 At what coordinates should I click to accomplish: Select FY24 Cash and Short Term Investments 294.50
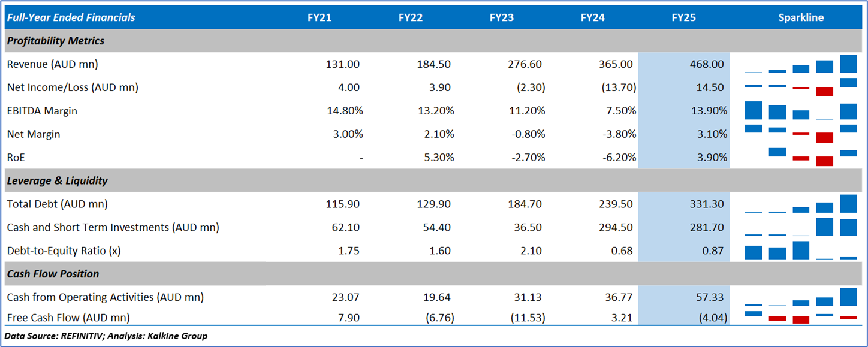click(616, 228)
